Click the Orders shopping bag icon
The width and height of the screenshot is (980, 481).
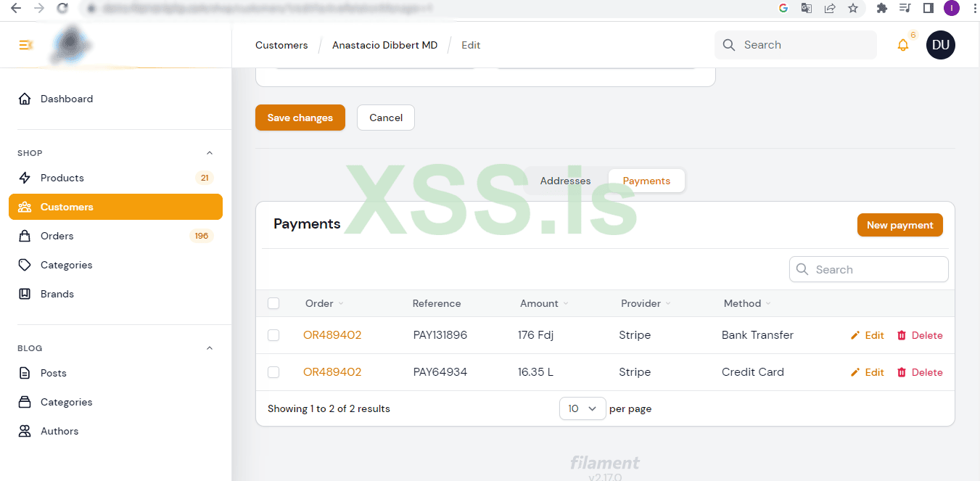click(x=25, y=236)
